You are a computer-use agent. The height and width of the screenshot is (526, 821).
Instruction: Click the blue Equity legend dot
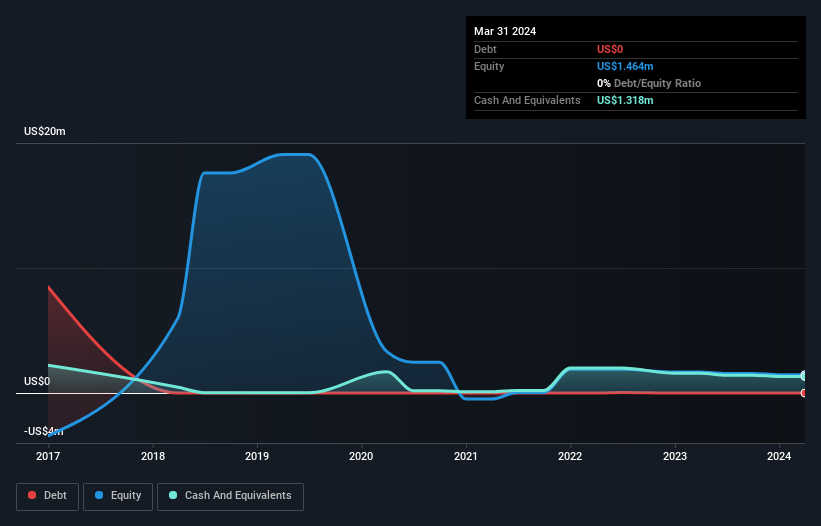98,495
